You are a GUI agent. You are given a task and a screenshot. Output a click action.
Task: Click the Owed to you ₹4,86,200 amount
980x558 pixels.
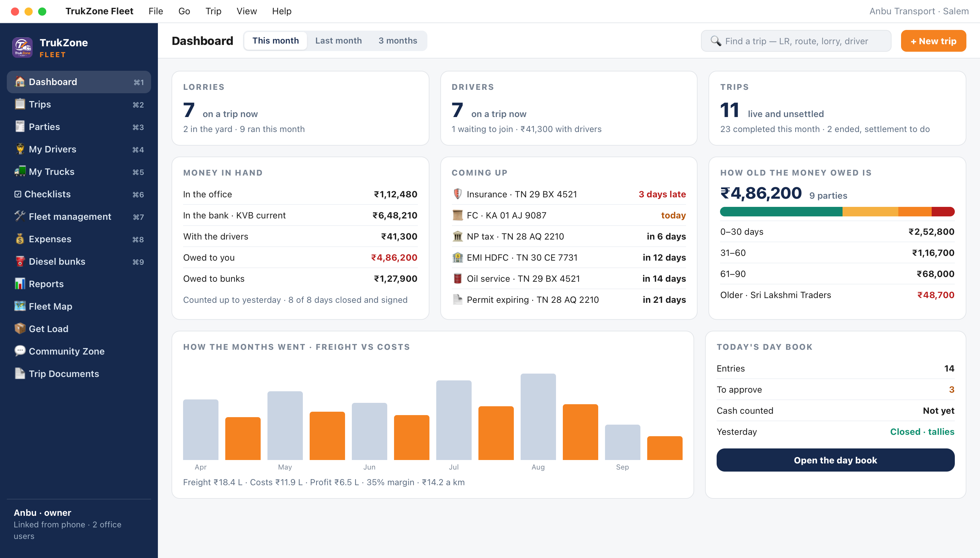pos(394,258)
